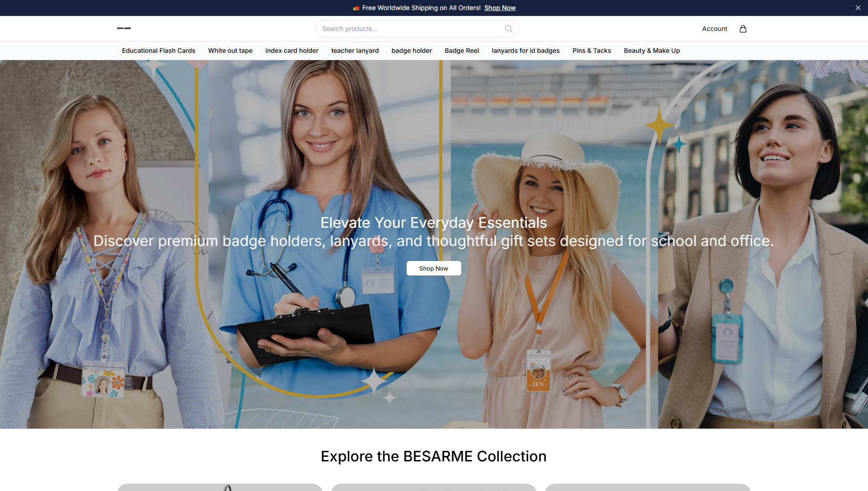Close the free shipping announcement banner

858,8
